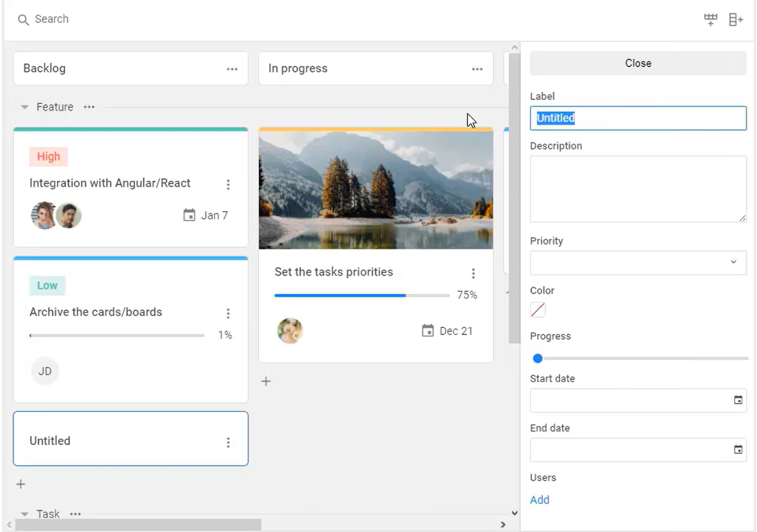The width and height of the screenshot is (757, 532).
Task: Click board scroll right arrow
Action: 503,524
